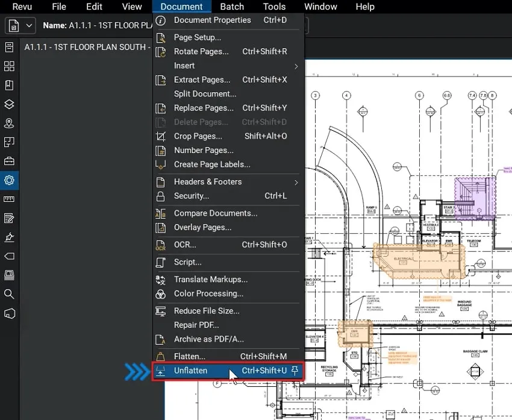Open the Tool Chest briefcase icon
This screenshot has height=420, width=512.
[9, 161]
